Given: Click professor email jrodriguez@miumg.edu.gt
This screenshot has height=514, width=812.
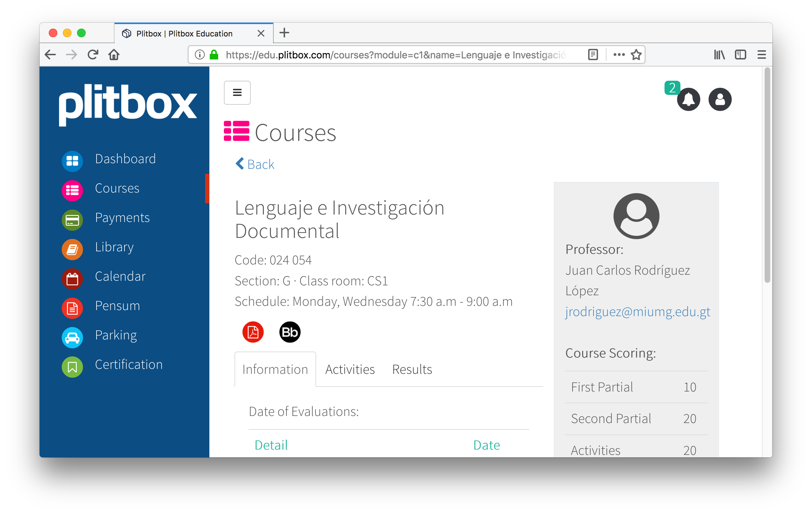Looking at the screenshot, I should (637, 312).
